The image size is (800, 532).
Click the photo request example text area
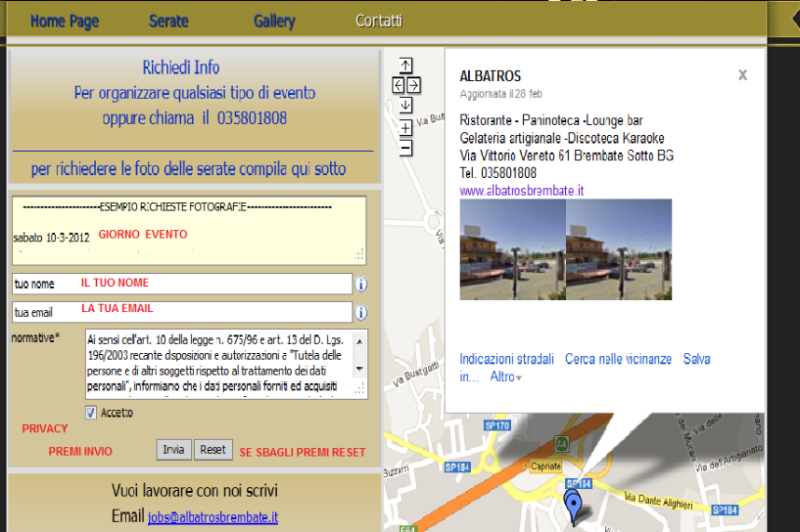[x=188, y=230]
